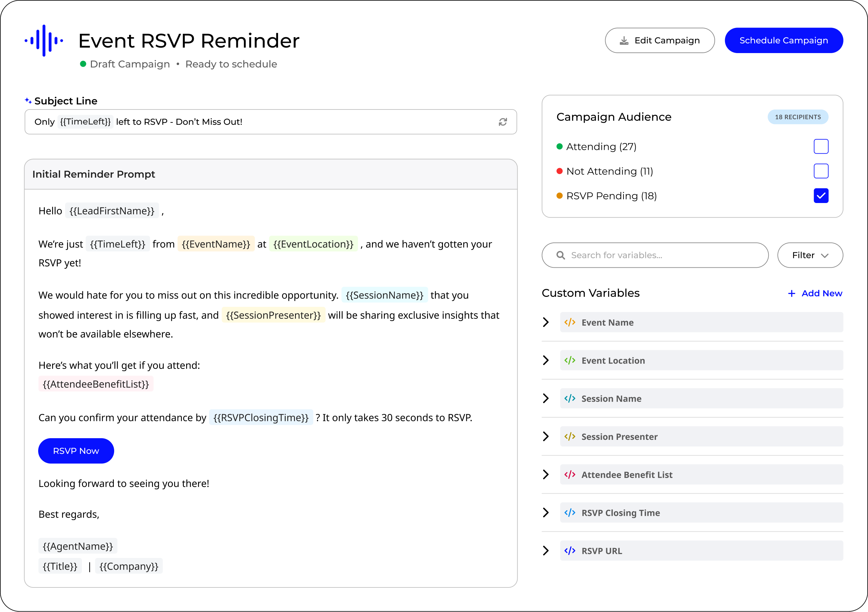The image size is (868, 612).
Task: Click the {{Company}} variable tag
Action: tap(129, 566)
